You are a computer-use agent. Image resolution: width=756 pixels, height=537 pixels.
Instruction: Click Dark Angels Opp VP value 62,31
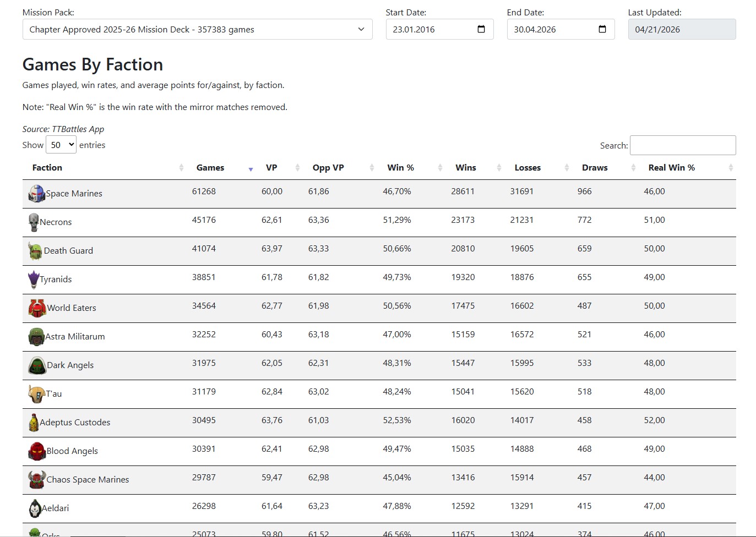tap(319, 363)
